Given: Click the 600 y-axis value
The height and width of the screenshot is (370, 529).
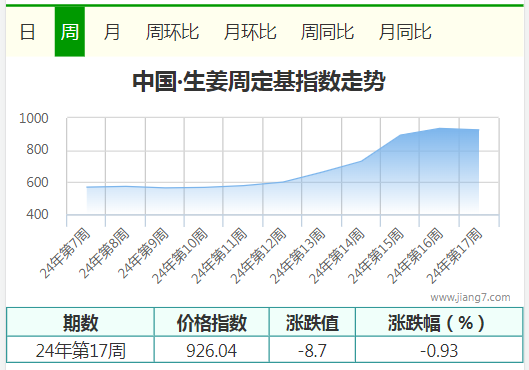Looking at the screenshot, I should click(37, 182).
